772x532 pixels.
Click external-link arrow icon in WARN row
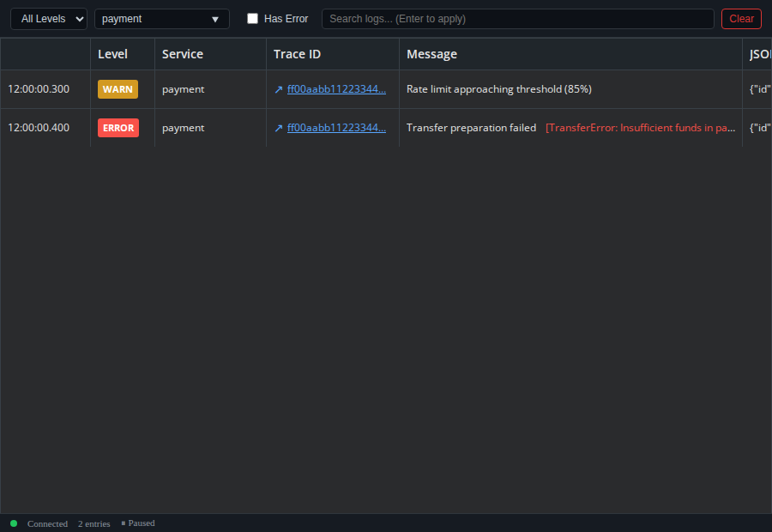click(279, 89)
